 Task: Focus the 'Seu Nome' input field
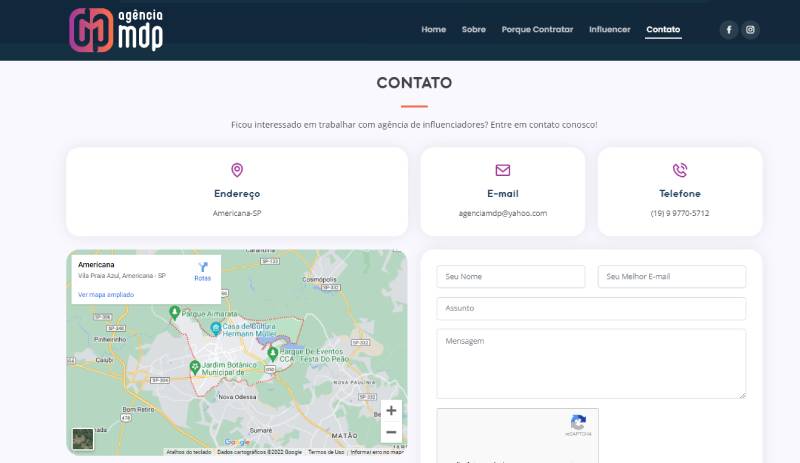(x=510, y=276)
